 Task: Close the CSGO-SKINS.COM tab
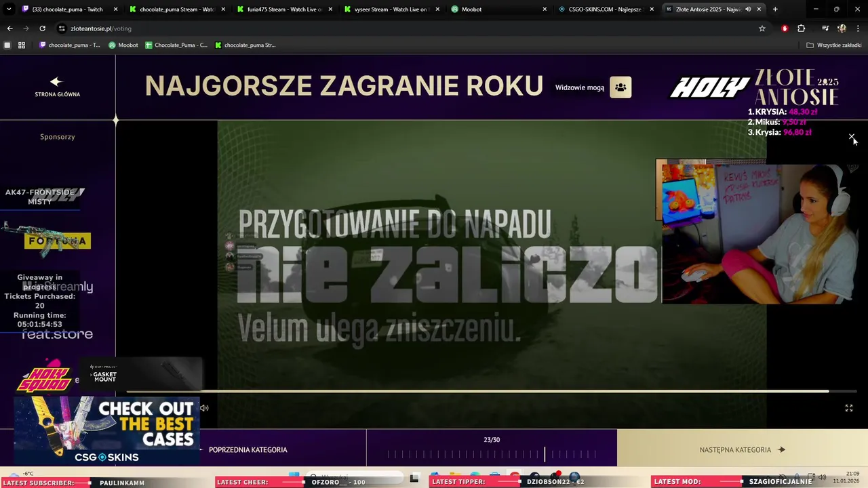pyautogui.click(x=652, y=9)
